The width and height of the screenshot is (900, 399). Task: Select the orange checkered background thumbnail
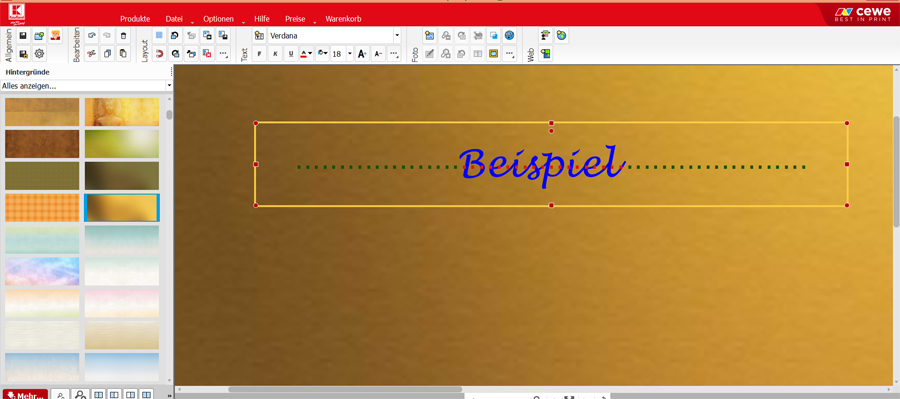42,207
